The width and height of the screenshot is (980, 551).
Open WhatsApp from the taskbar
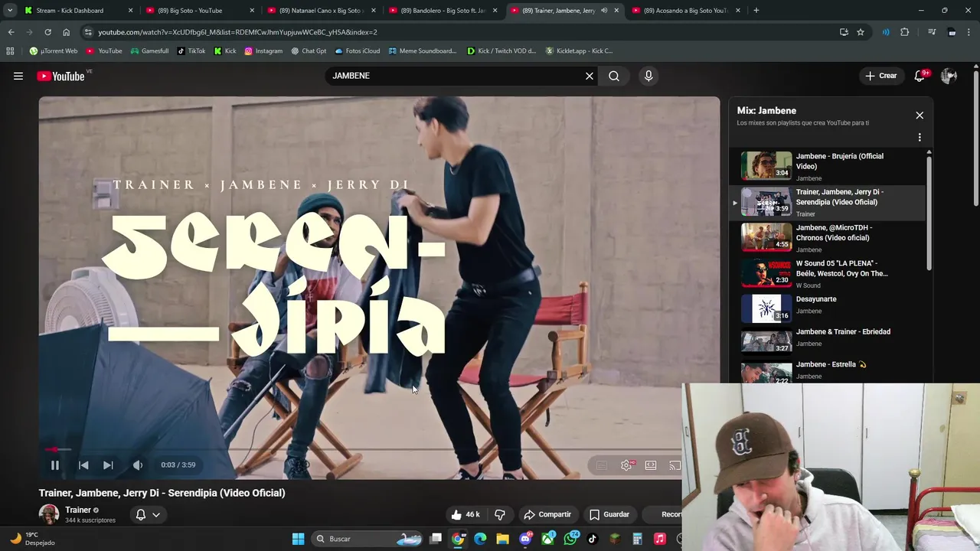pyautogui.click(x=570, y=539)
